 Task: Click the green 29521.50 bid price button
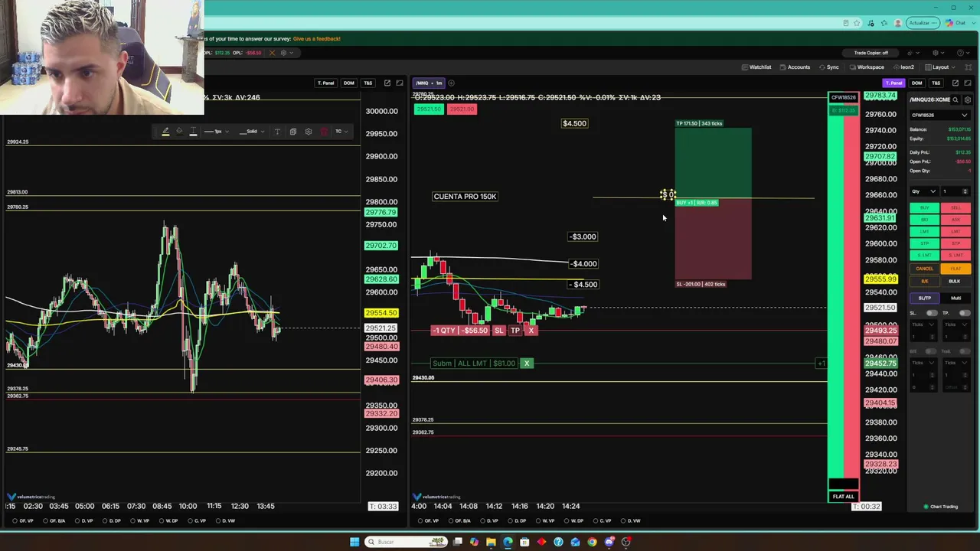[x=428, y=109]
